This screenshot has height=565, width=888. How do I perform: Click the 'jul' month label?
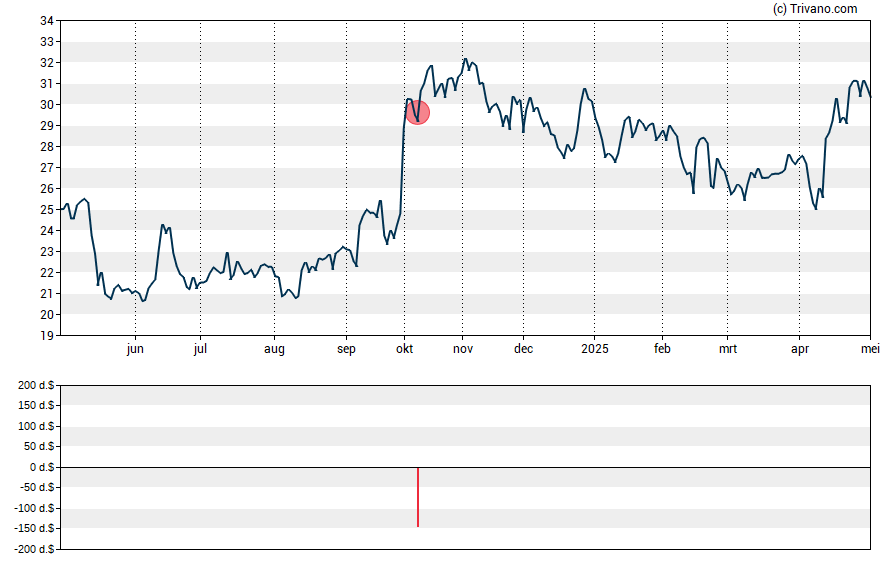click(x=200, y=349)
